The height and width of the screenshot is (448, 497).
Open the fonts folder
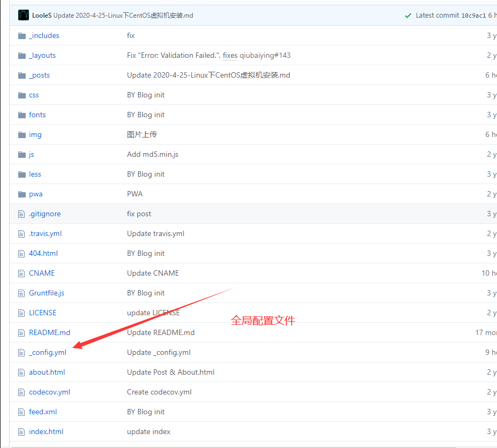[x=37, y=115]
